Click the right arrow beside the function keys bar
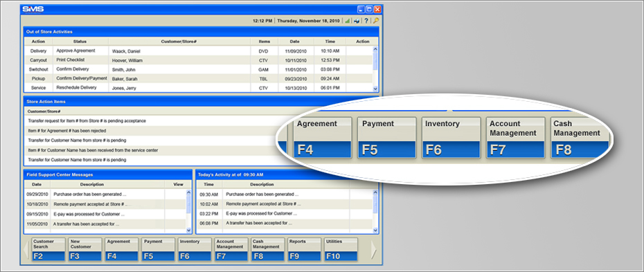 pyautogui.click(x=373, y=249)
